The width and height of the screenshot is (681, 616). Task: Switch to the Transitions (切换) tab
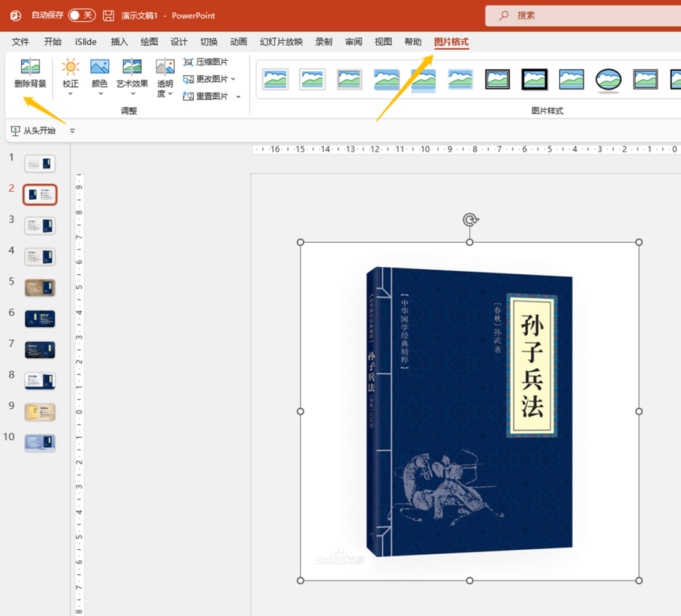[209, 42]
